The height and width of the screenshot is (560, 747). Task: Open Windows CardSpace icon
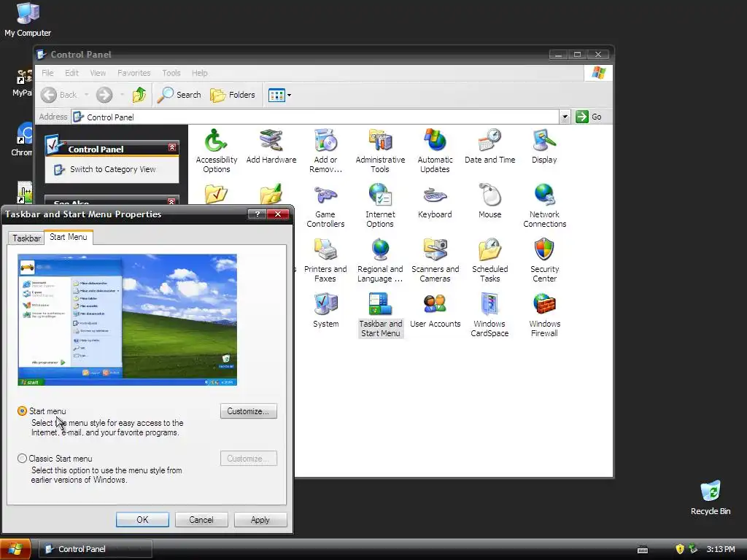click(489, 315)
